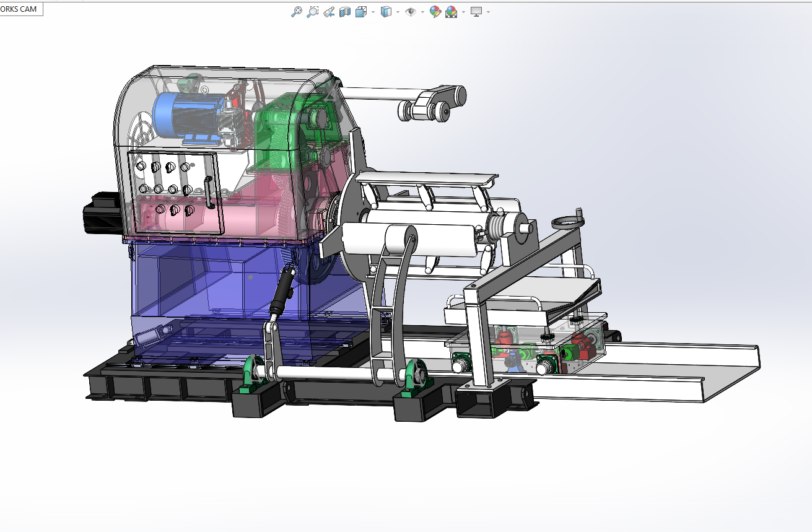Image resolution: width=812 pixels, height=532 pixels.
Task: Select the Zoom to Area tool
Action: tap(313, 12)
